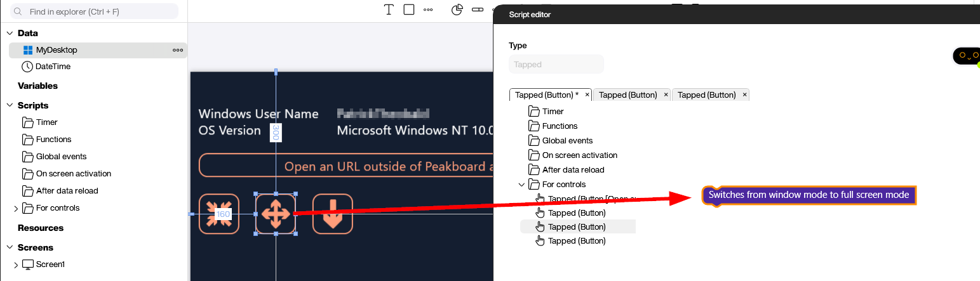The height and width of the screenshot is (281, 980).
Task: Open On screen activation in the explorer
Action: pos(74,174)
